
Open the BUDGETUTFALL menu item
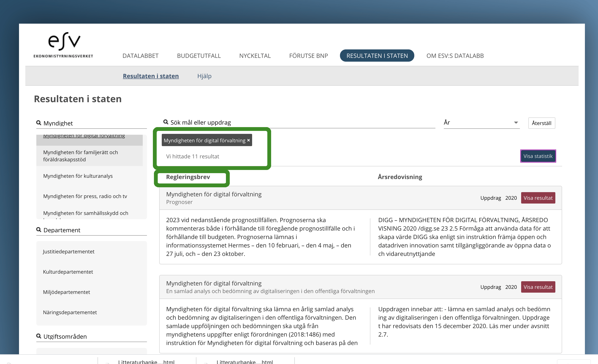pyautogui.click(x=199, y=56)
